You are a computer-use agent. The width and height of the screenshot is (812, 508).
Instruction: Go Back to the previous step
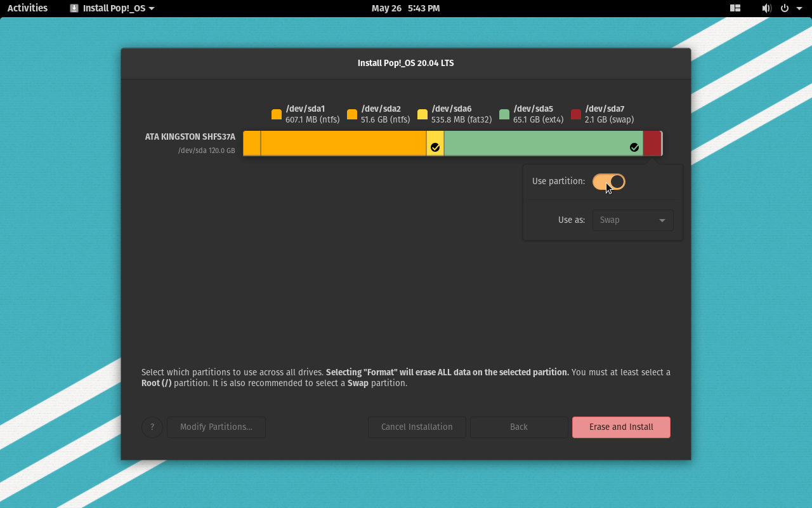[519, 427]
